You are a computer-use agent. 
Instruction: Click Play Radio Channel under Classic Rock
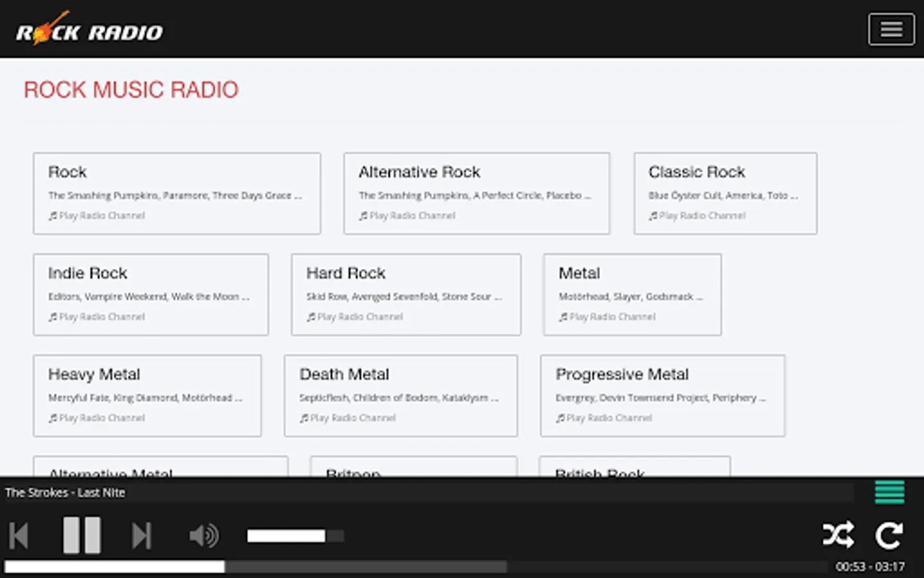coord(697,216)
